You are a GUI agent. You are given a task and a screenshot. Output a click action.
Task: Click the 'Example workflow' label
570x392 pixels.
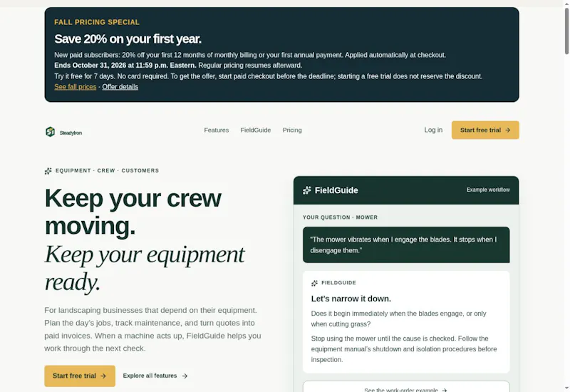tap(488, 190)
